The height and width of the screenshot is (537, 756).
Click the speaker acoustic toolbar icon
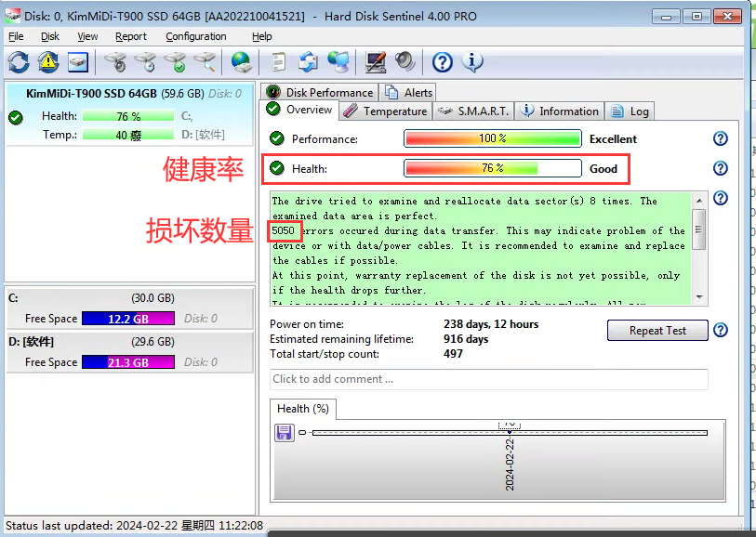405,61
